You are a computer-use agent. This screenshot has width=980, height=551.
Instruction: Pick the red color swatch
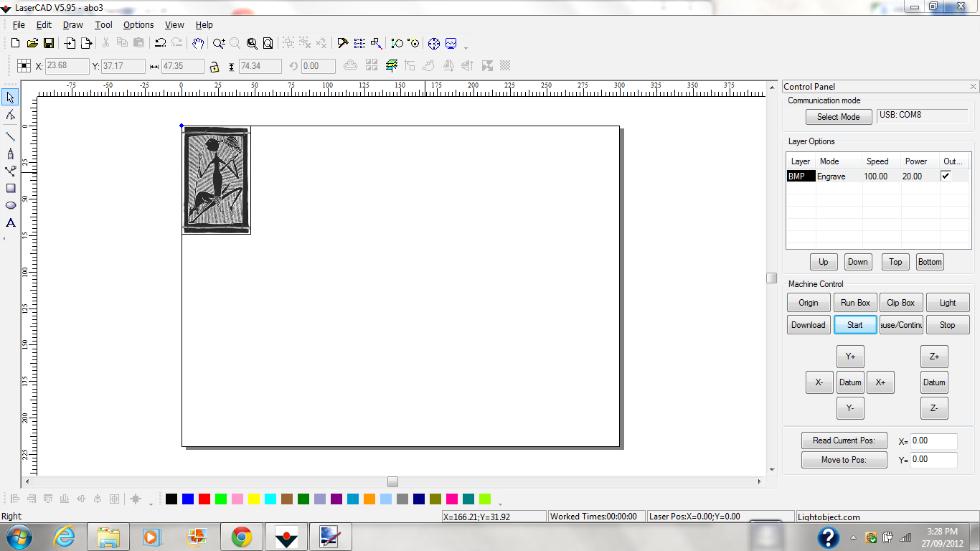(204, 499)
